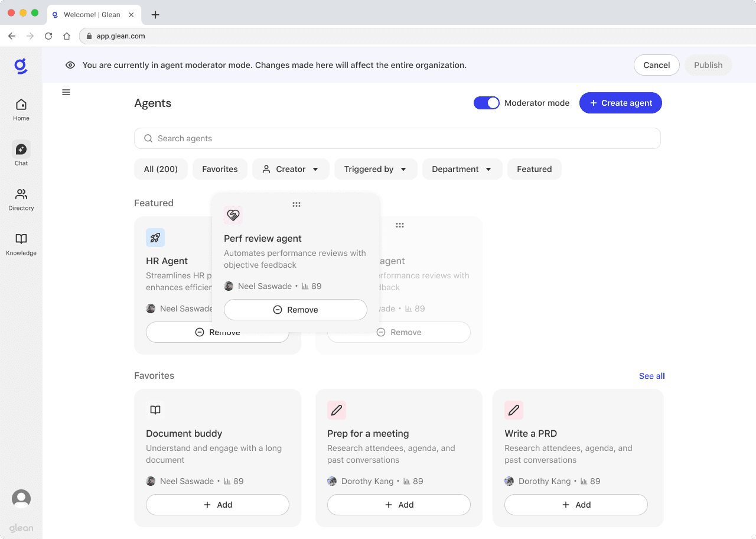Turn off the Moderator mode switch

click(487, 103)
